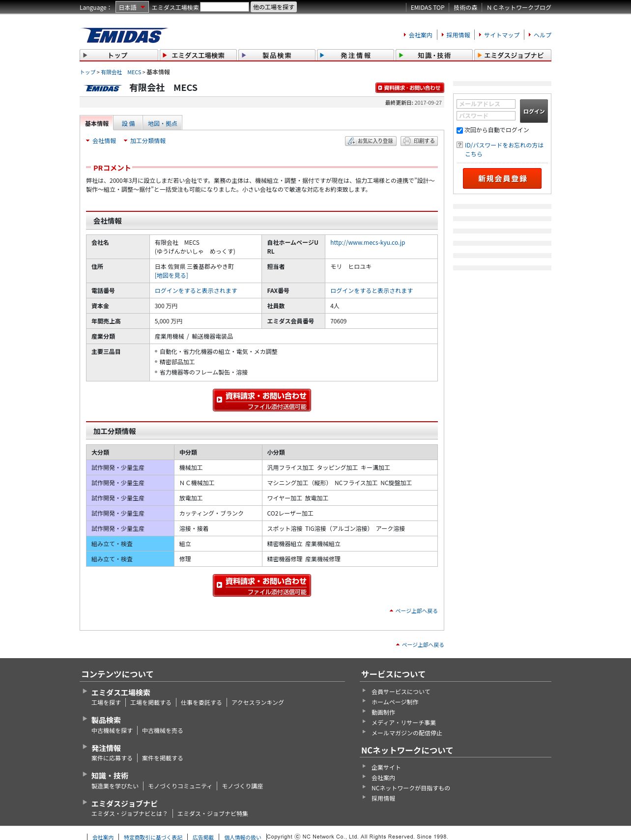Focus the パスワード login field

486,116
